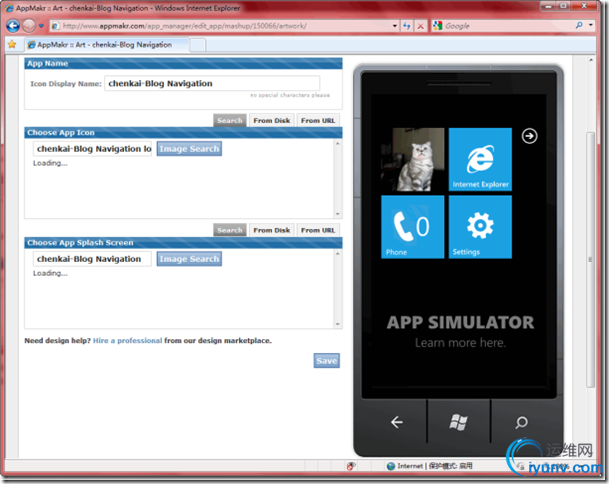Click scroll up arrow in Splash Screen panel
Image resolution: width=609 pixels, height=484 pixels.
coord(338,254)
